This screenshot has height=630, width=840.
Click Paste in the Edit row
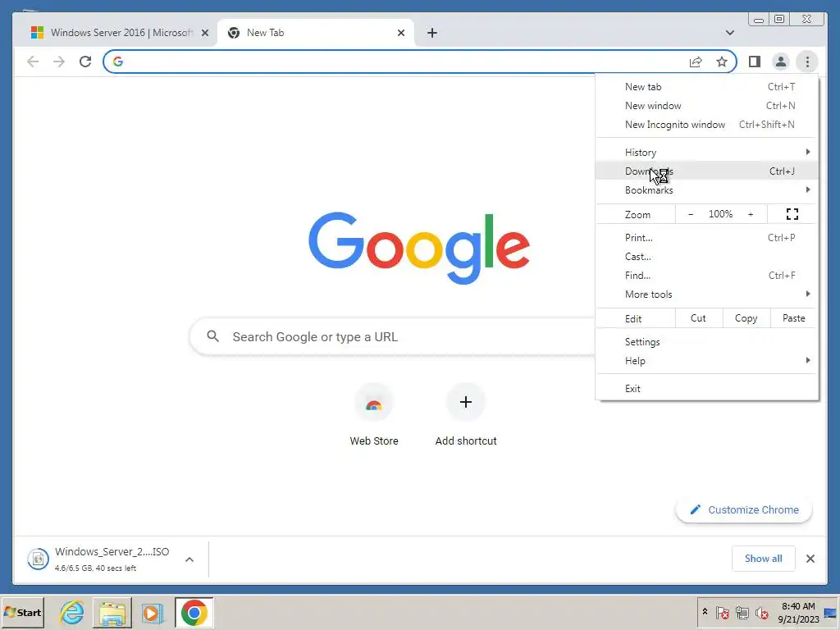(793, 318)
